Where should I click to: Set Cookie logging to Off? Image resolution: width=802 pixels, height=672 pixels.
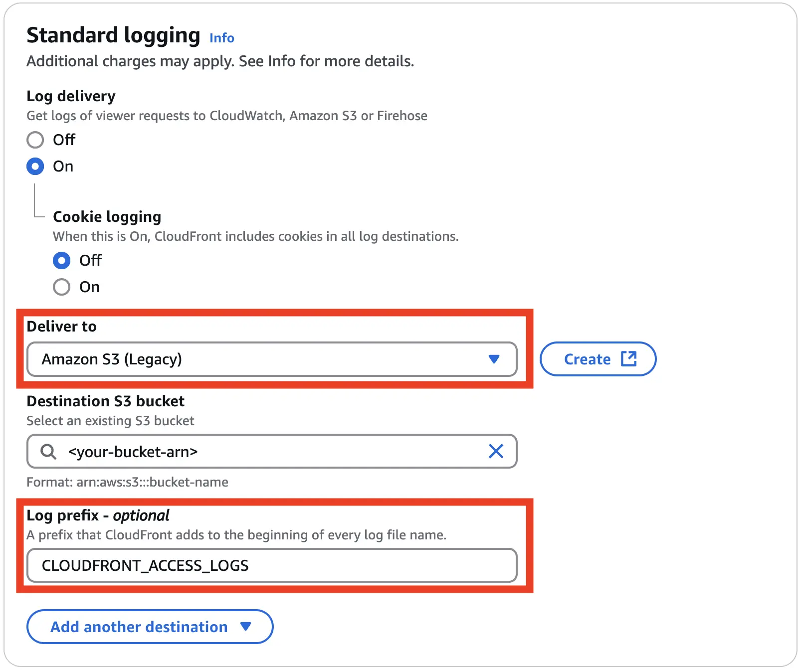[x=62, y=260]
